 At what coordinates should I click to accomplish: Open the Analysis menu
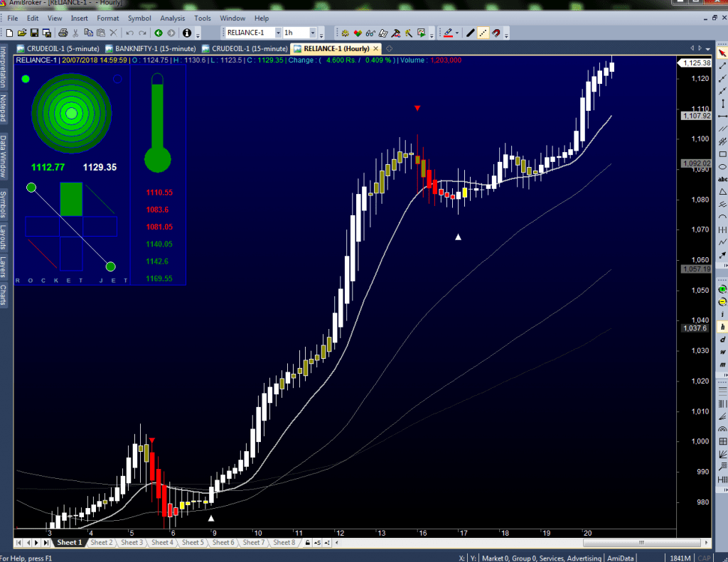pos(172,18)
